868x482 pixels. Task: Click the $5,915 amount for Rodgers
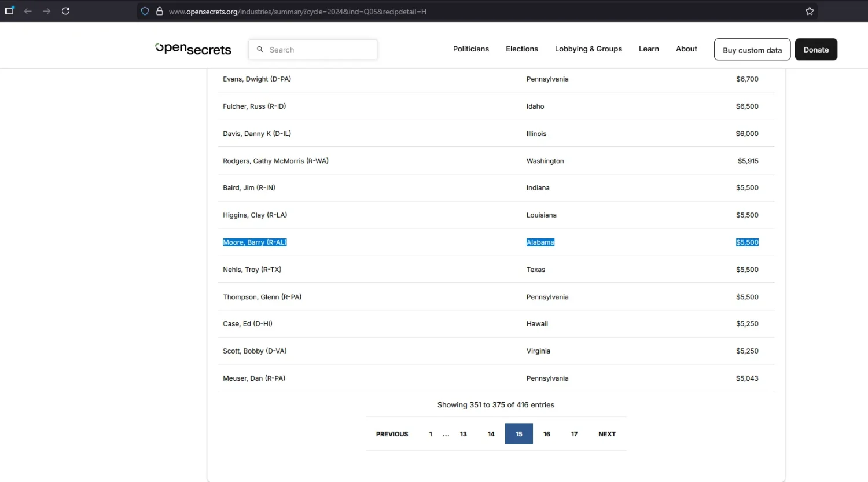(x=748, y=161)
